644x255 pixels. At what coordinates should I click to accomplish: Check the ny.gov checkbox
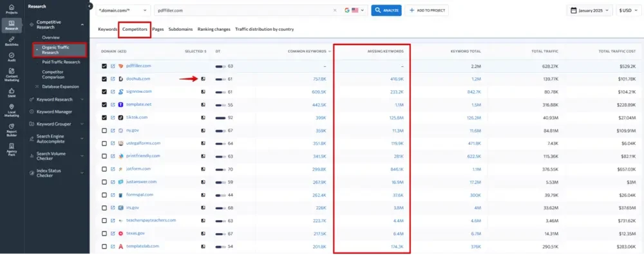[104, 130]
